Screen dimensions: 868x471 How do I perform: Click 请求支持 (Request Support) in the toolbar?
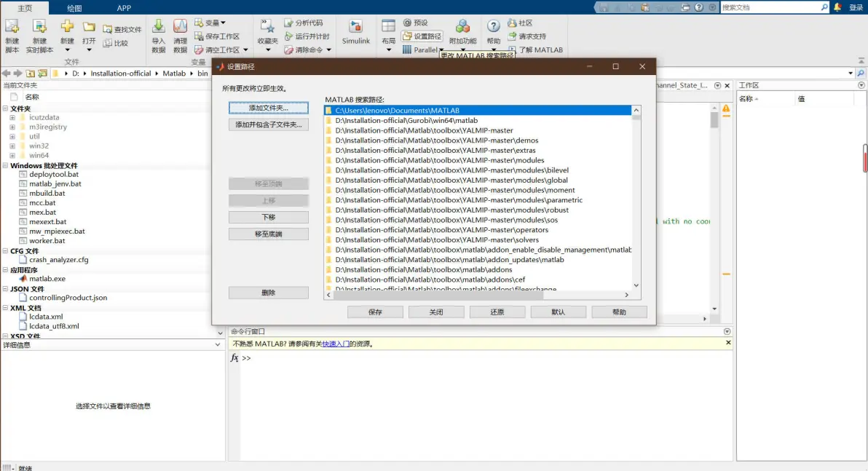point(527,36)
